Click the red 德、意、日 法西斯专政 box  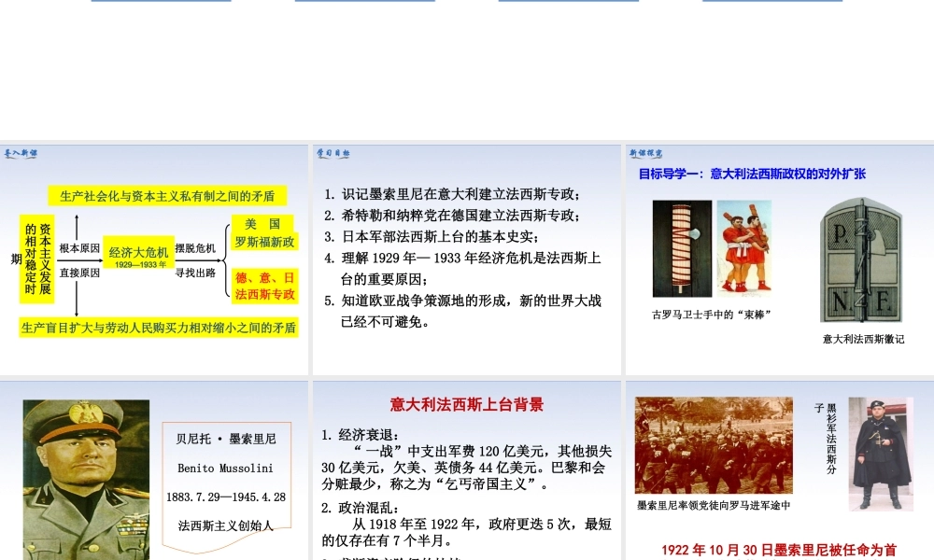pos(265,287)
